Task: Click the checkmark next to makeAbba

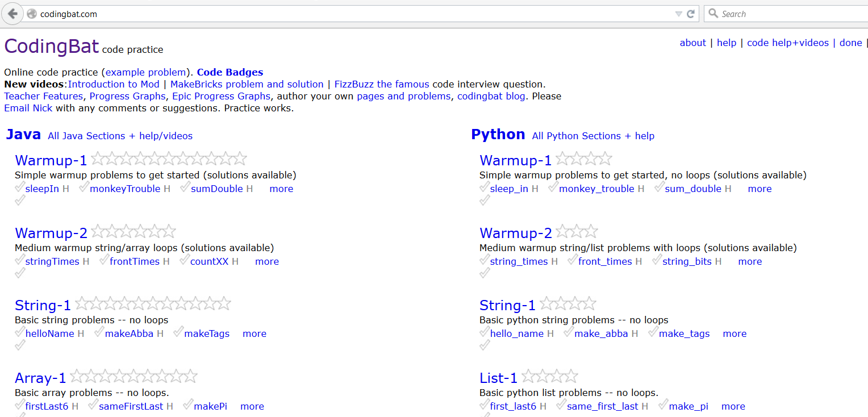Action: point(99,332)
